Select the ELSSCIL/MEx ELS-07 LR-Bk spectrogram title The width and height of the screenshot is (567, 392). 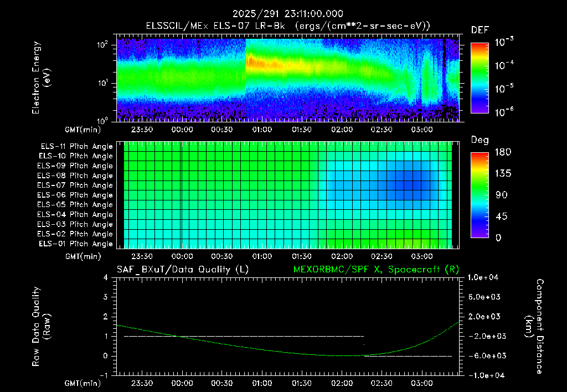pos(288,26)
